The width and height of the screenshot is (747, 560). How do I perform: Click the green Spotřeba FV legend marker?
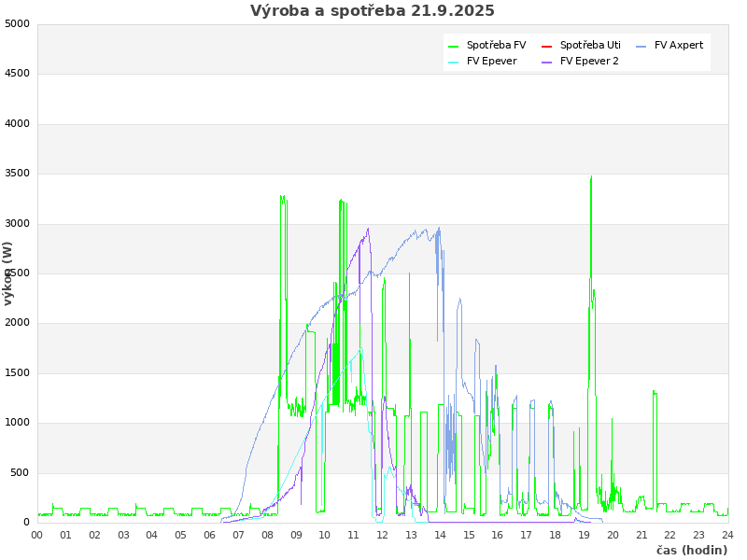454,46
